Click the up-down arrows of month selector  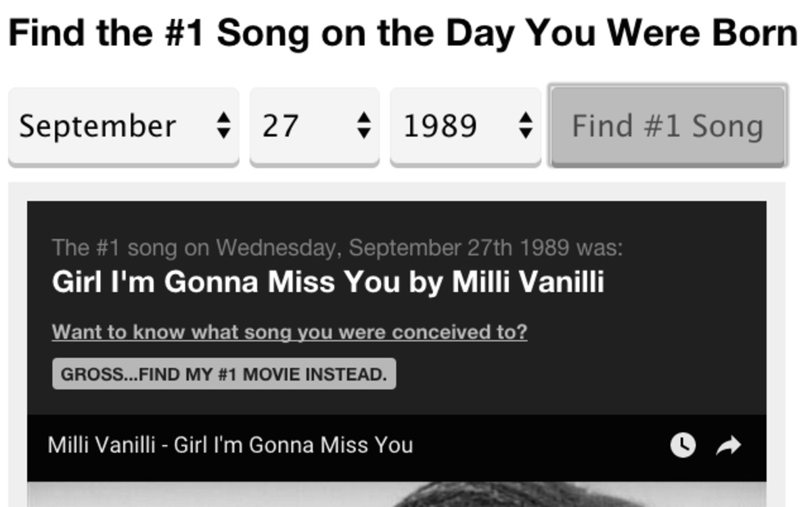(x=223, y=126)
